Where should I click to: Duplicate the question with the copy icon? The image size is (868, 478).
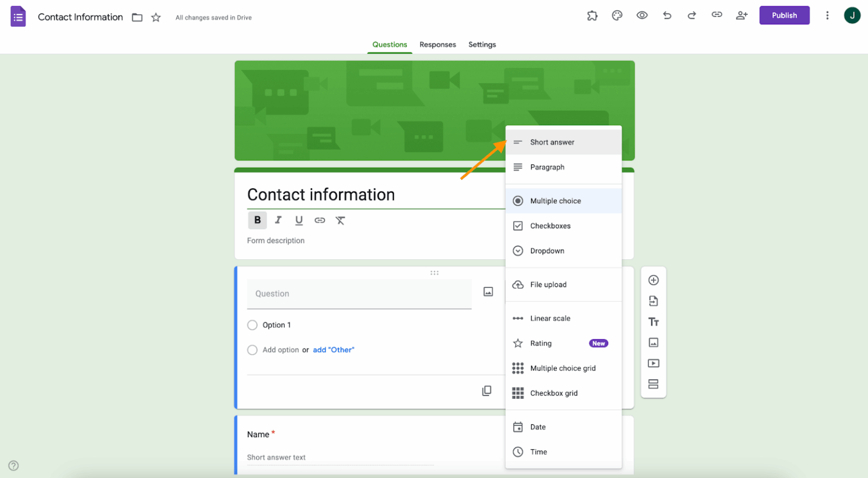tap(487, 390)
